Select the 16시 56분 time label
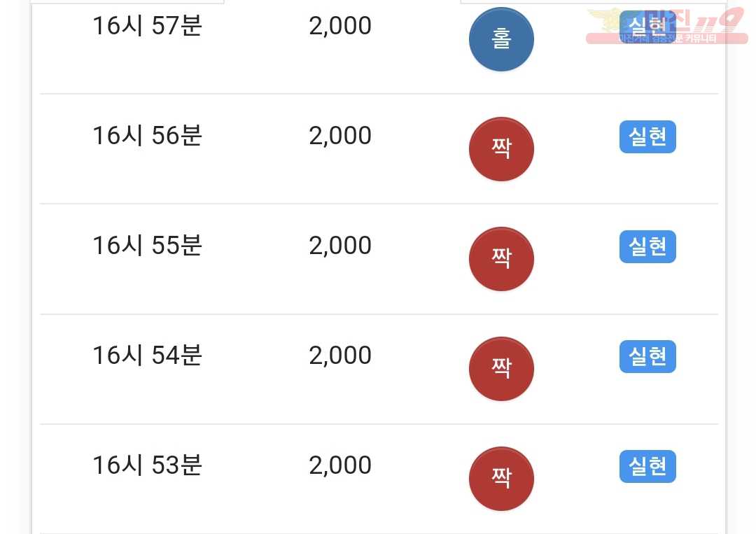 (147, 136)
